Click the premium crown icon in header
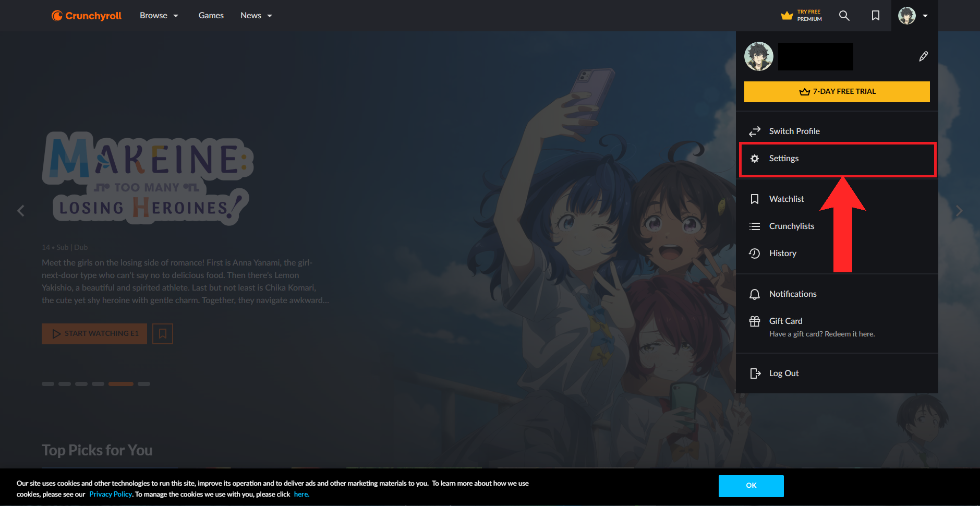The height and width of the screenshot is (506, 980). click(x=787, y=16)
